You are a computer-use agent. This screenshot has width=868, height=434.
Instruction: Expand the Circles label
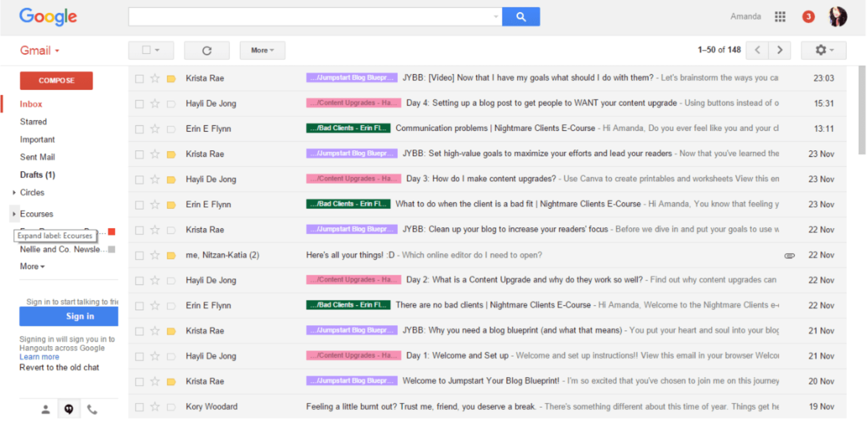[x=14, y=192]
